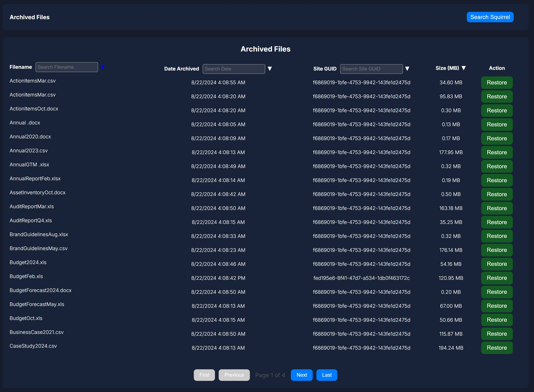The height and width of the screenshot is (392, 534).
Task: Select the BusinessCase2021.csv filename
Action: [36, 332]
